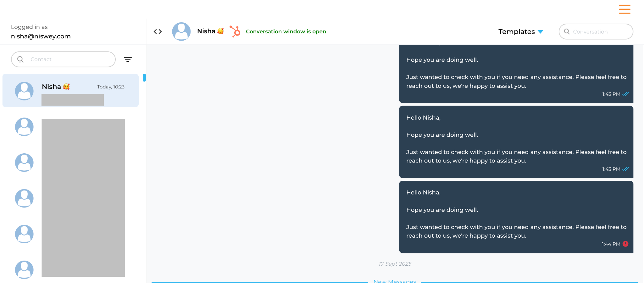
Task: Click the code brackets toggle icon
Action: pos(158,31)
